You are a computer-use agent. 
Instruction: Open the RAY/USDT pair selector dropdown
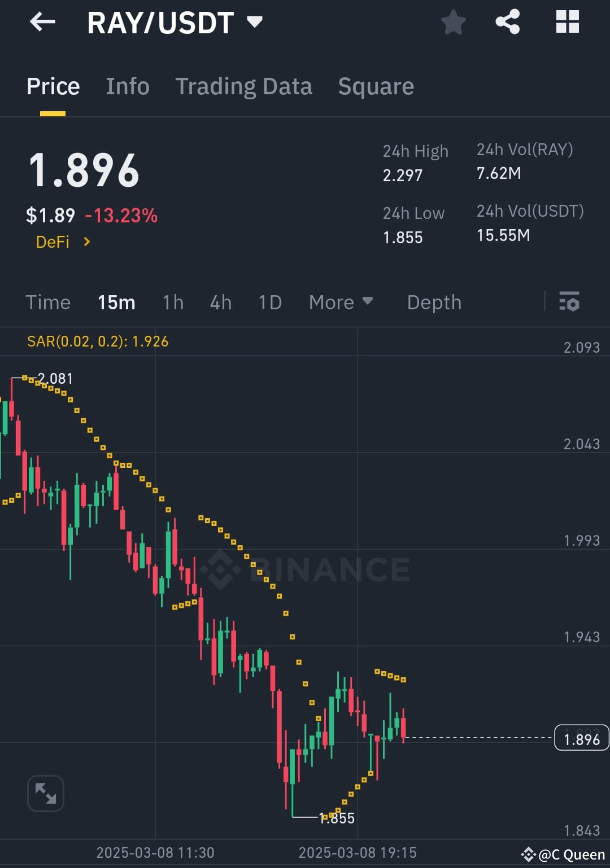point(255,23)
